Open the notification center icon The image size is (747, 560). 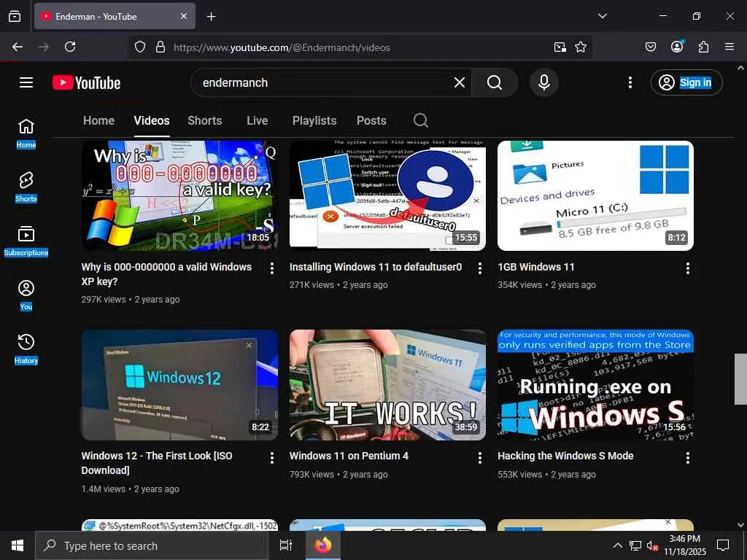(723, 545)
